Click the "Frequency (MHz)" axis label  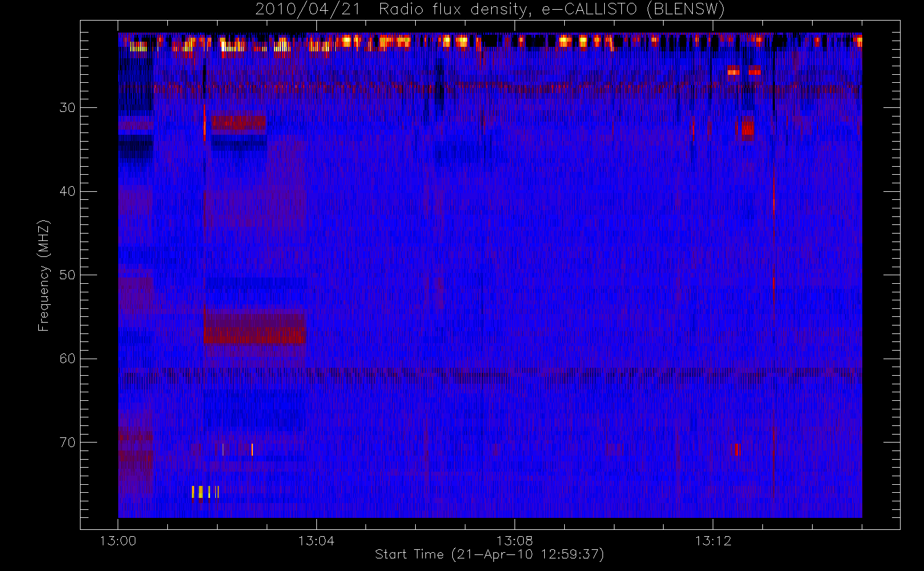pos(44,275)
